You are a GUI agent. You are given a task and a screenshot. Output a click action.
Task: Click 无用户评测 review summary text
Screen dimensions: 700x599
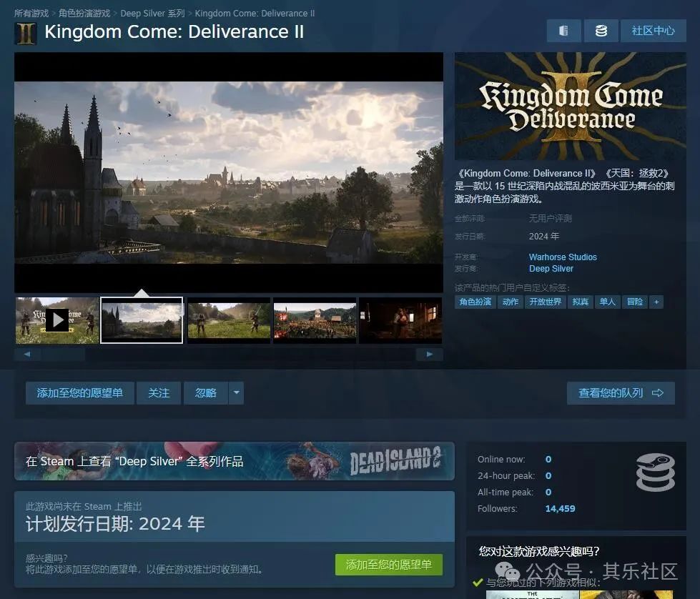point(550,218)
